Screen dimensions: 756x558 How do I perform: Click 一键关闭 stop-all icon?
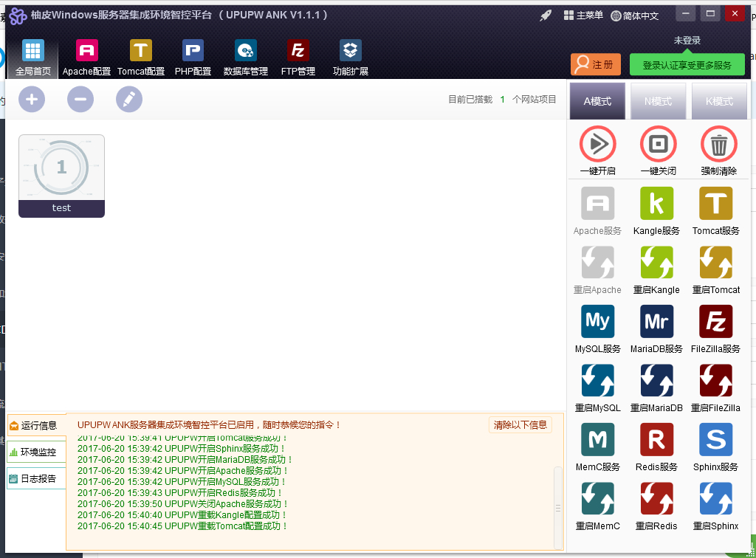pyautogui.click(x=659, y=144)
